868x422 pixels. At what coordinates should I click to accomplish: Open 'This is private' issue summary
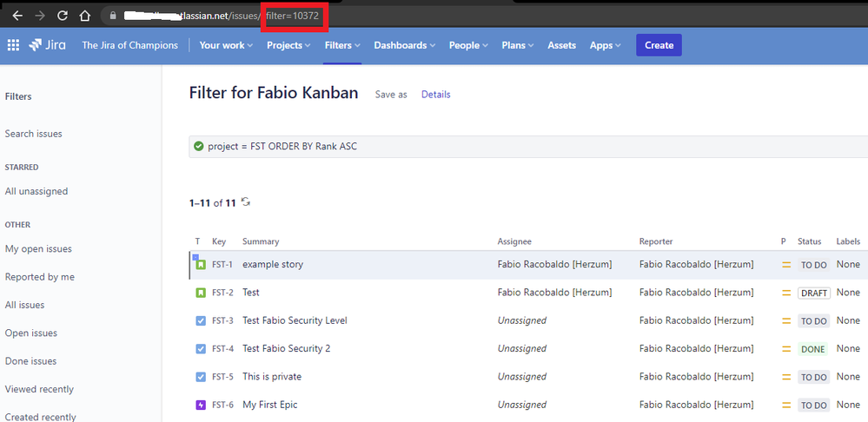tap(272, 377)
